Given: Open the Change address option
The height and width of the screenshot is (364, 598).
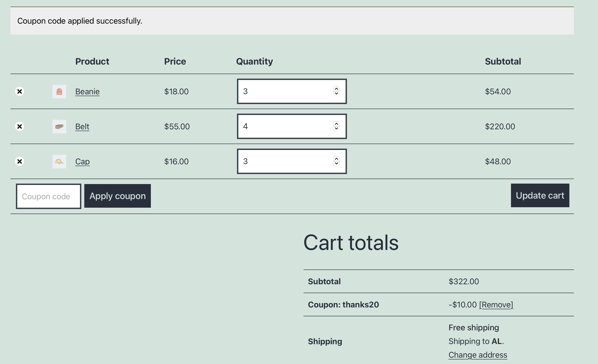Looking at the screenshot, I should click(478, 354).
